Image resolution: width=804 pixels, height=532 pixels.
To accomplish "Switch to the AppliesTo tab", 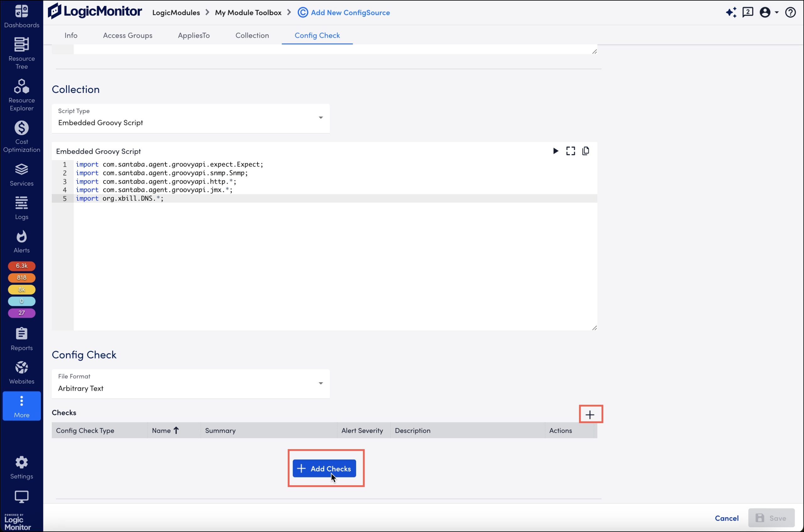I will [x=193, y=35].
